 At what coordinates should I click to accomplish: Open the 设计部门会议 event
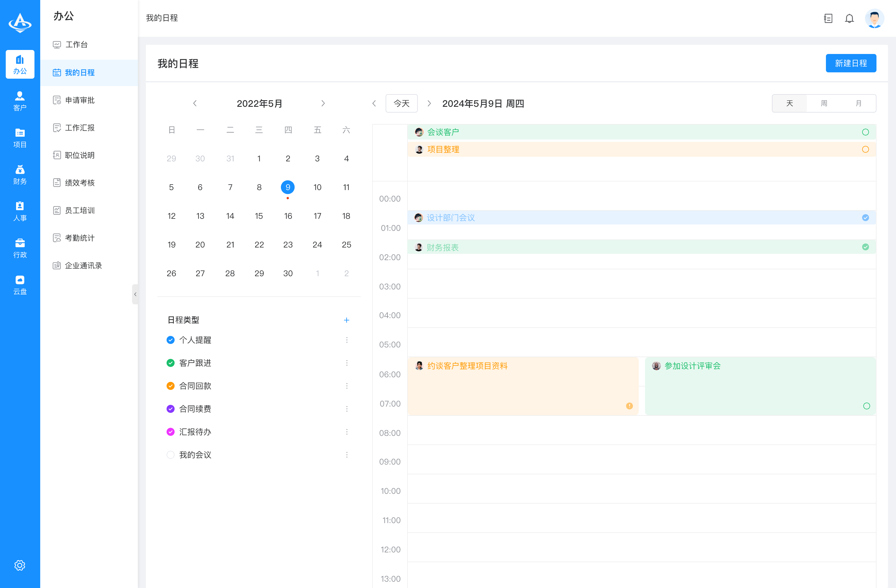pos(451,218)
